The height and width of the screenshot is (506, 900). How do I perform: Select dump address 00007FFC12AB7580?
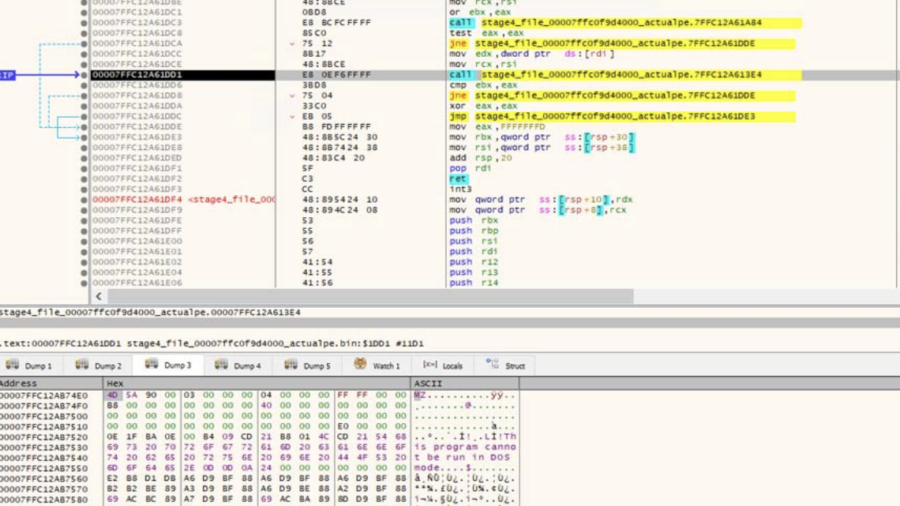tap(44, 499)
